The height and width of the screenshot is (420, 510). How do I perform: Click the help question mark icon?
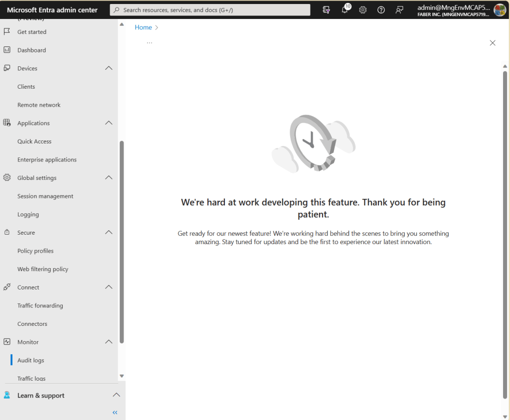(x=381, y=10)
